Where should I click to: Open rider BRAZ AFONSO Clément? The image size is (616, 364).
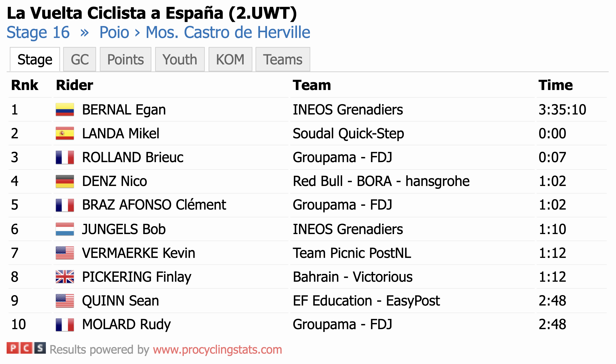(154, 205)
